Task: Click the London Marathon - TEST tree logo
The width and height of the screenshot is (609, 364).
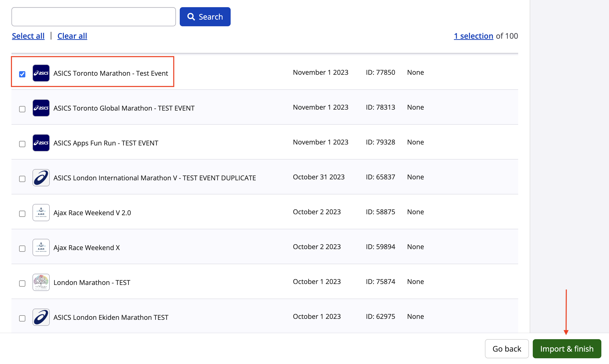Action: click(x=41, y=282)
